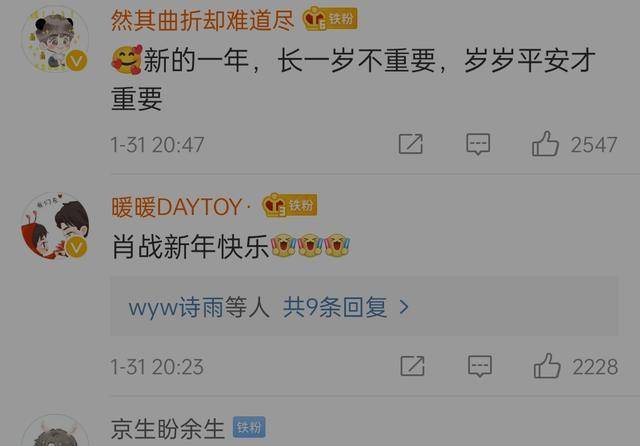Image resolution: width=640 pixels, height=446 pixels.
Task: Like the comment with 2228 likes
Action: click(547, 366)
